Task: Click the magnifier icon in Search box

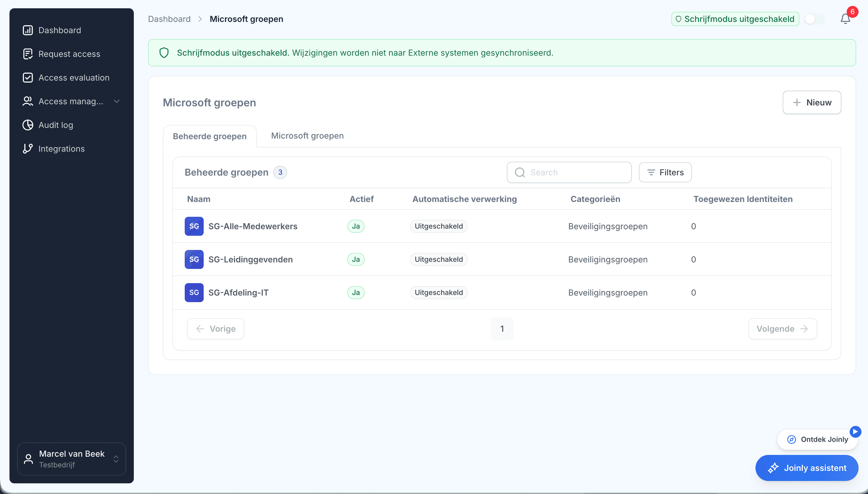Action: 520,172
